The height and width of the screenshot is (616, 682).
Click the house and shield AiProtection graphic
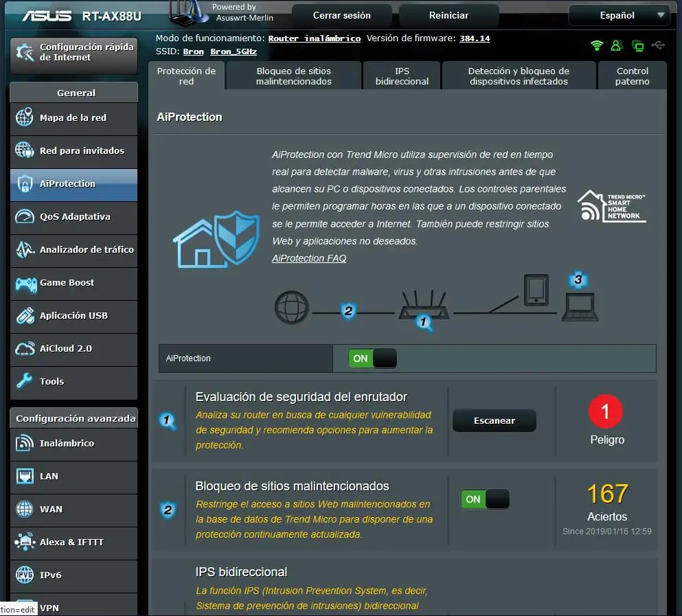[216, 239]
